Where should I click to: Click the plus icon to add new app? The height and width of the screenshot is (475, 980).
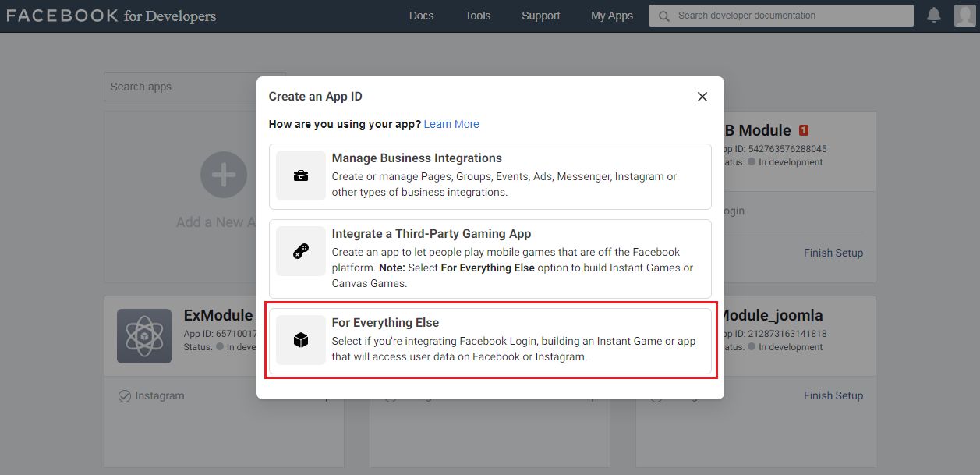pos(224,175)
